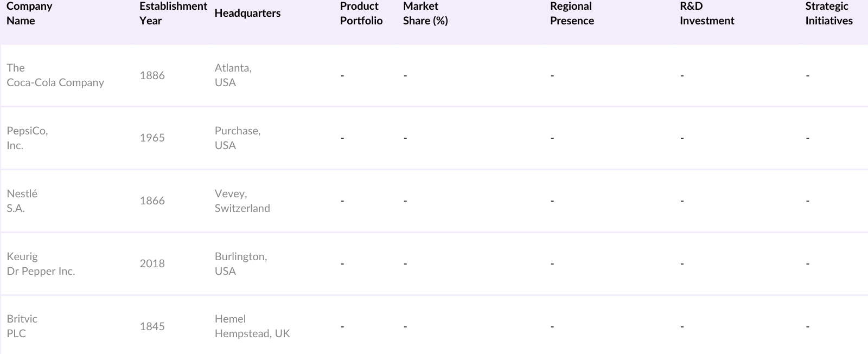The image size is (868, 354).
Task: Select the Product Portfolio column header
Action: tap(361, 14)
